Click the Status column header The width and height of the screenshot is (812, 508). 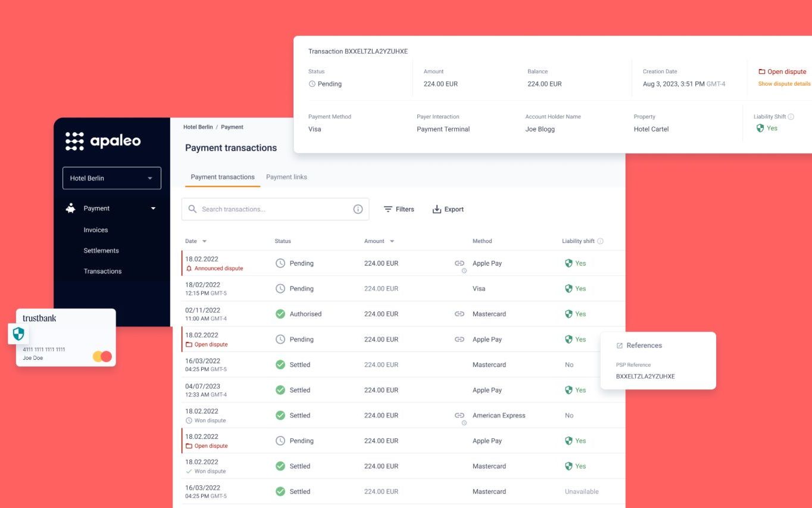pos(283,241)
